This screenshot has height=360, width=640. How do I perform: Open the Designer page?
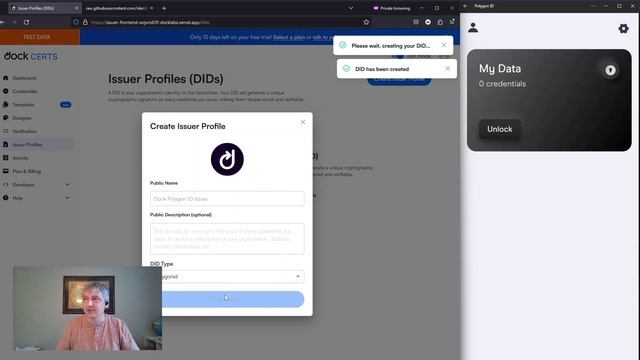[x=22, y=118]
